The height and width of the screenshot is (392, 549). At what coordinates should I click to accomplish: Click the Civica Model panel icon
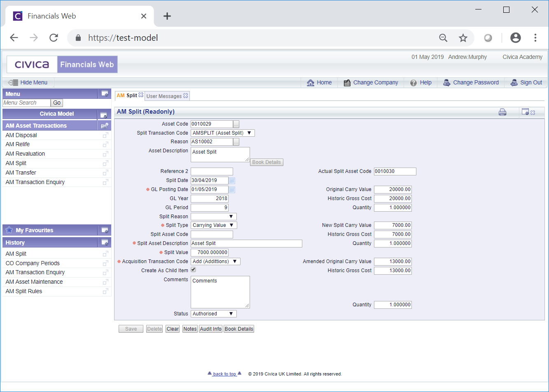[104, 114]
